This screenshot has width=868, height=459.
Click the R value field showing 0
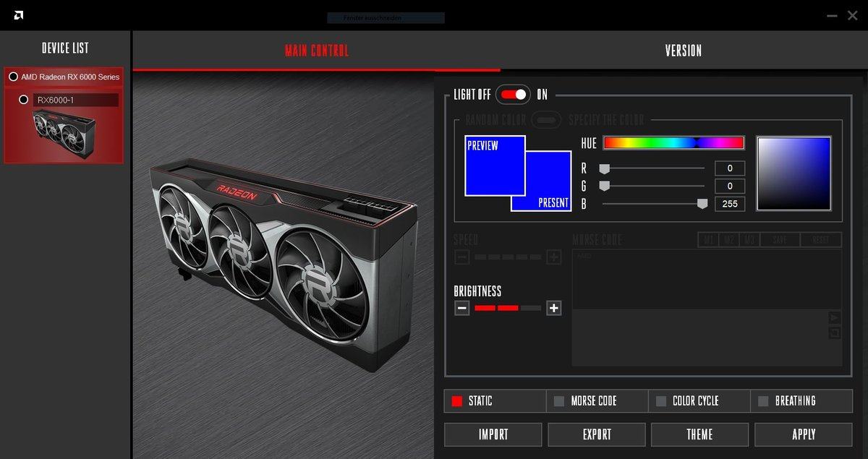click(x=730, y=168)
